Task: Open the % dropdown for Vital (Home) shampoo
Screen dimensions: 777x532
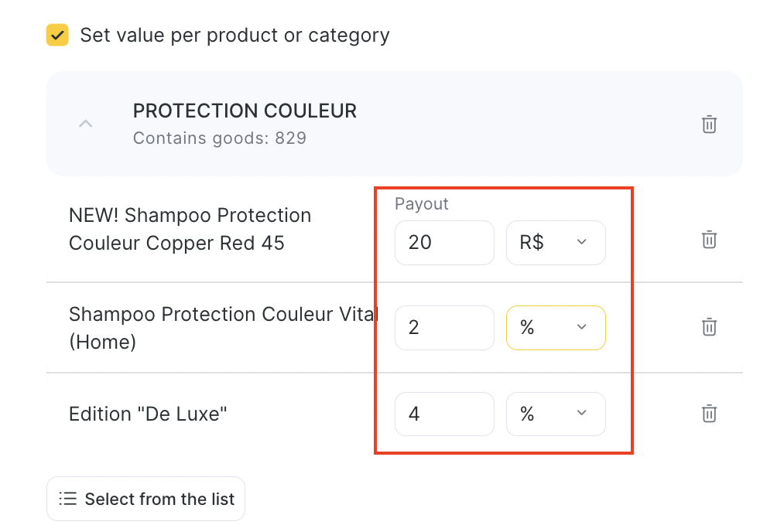Action: pyautogui.click(x=556, y=328)
